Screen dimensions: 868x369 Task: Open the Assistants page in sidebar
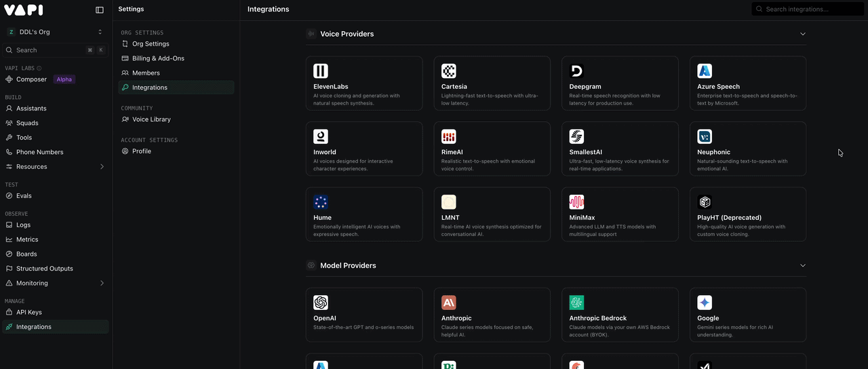(31, 109)
